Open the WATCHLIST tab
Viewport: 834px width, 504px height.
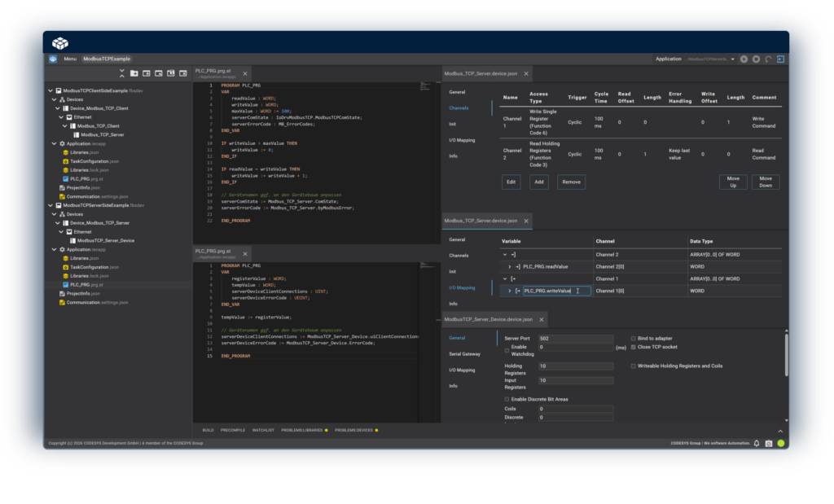click(x=263, y=430)
